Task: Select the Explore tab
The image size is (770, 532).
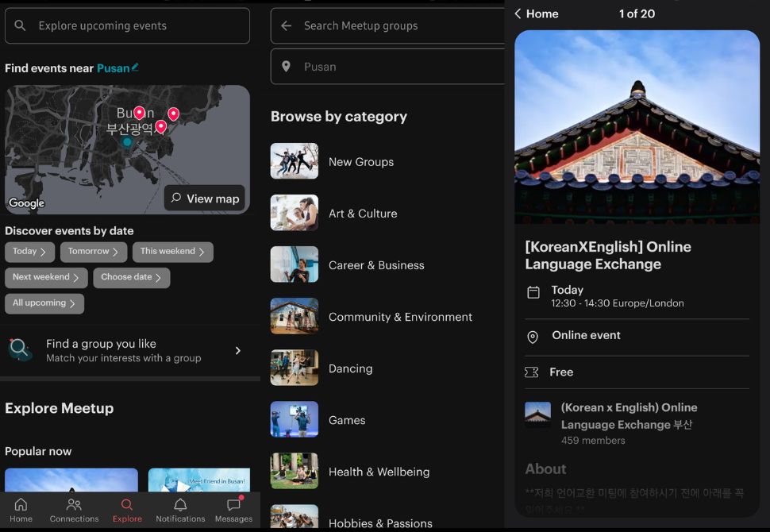Action: pyautogui.click(x=127, y=511)
